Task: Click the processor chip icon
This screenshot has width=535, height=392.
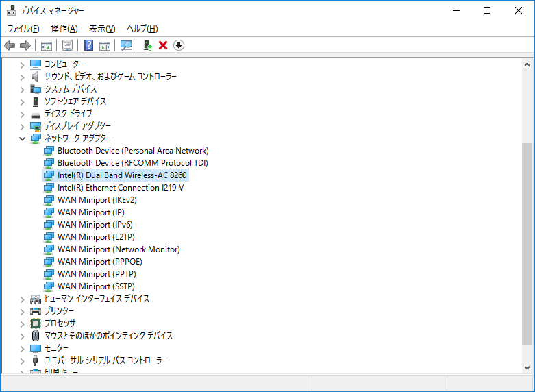Action: click(x=36, y=323)
